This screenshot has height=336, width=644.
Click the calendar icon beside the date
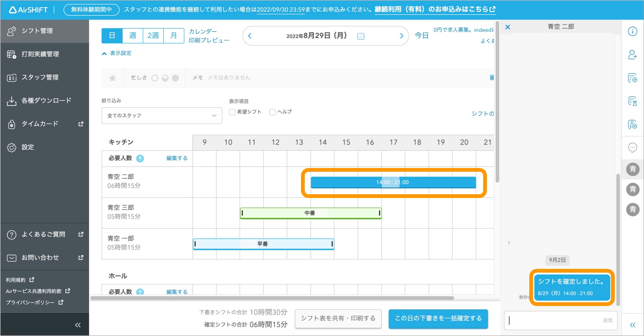[x=361, y=36]
